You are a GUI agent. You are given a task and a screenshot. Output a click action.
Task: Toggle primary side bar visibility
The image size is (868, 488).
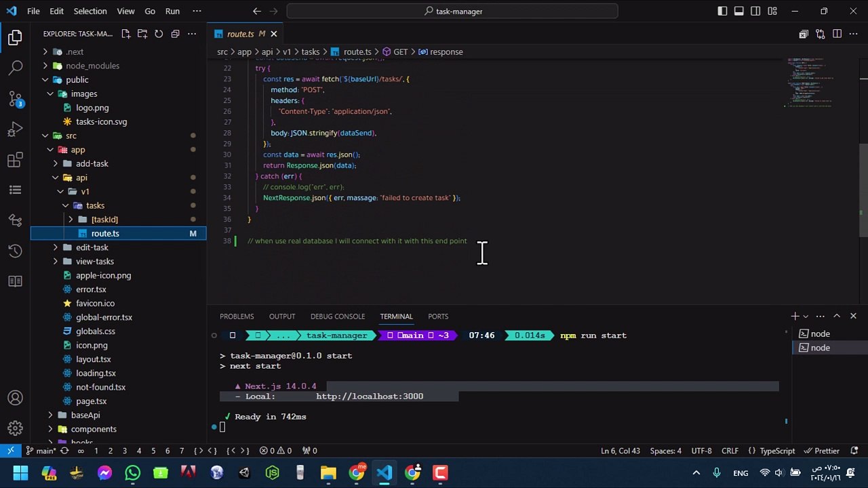point(722,11)
